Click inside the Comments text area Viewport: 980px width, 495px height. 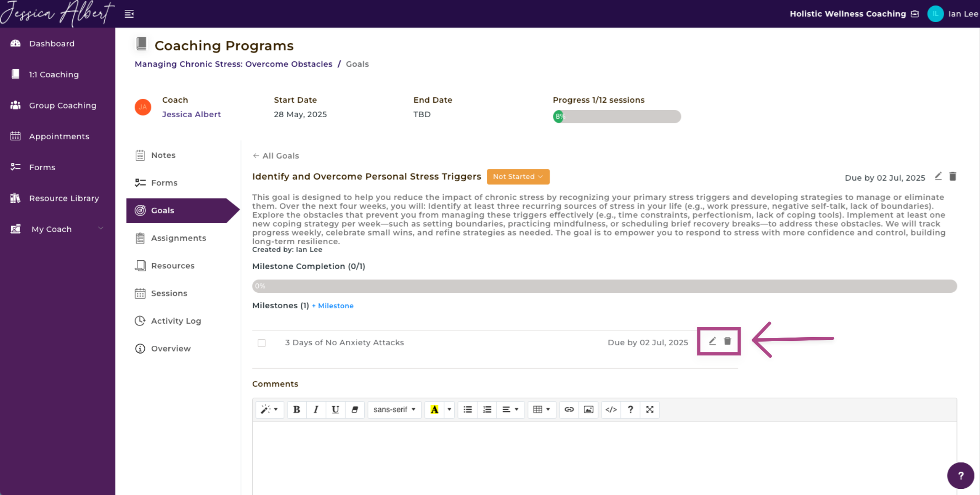(x=605, y=458)
